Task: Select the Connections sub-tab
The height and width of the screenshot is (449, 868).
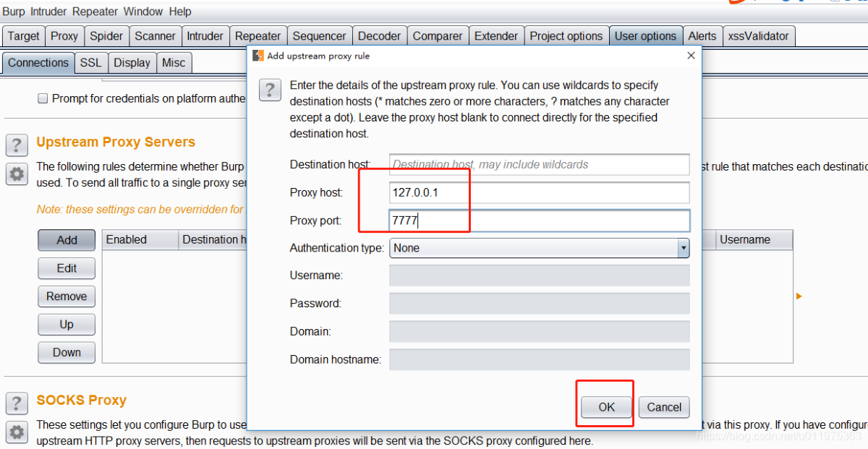Action: tap(38, 63)
